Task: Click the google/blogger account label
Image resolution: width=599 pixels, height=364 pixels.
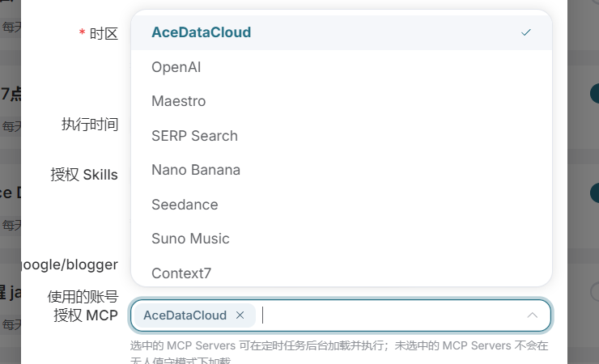Action: (70, 265)
